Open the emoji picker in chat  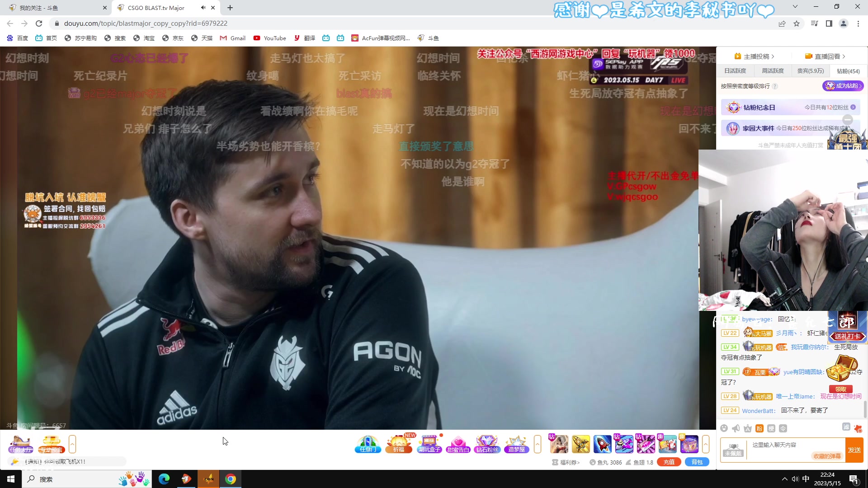724,428
